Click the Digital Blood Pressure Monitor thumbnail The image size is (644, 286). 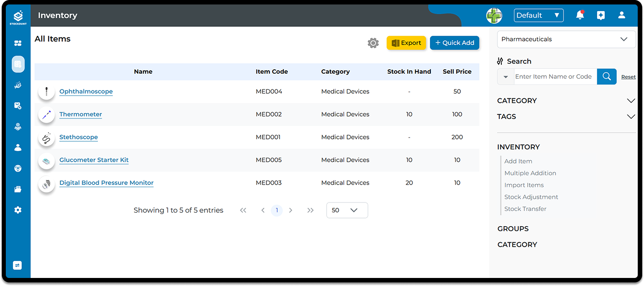click(46, 184)
